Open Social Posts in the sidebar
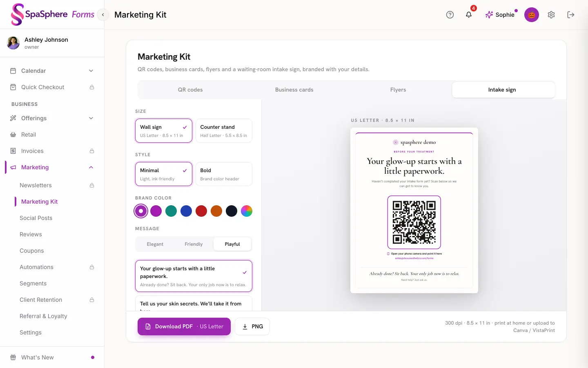 point(36,218)
